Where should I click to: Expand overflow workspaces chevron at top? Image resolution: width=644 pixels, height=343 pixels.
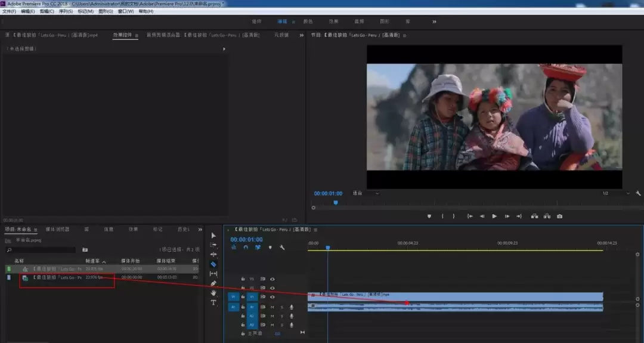434,21
